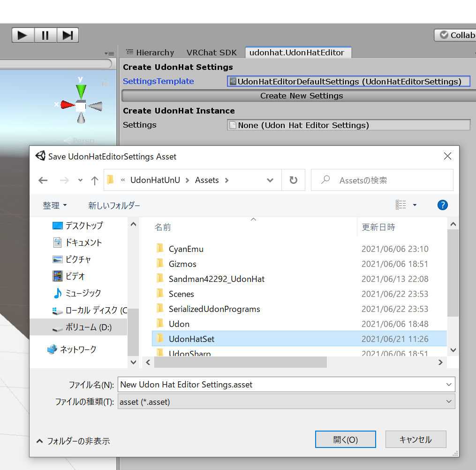The height and width of the screenshot is (470, 476).
Task: Open the scene panel options menu
Action: click(109, 53)
